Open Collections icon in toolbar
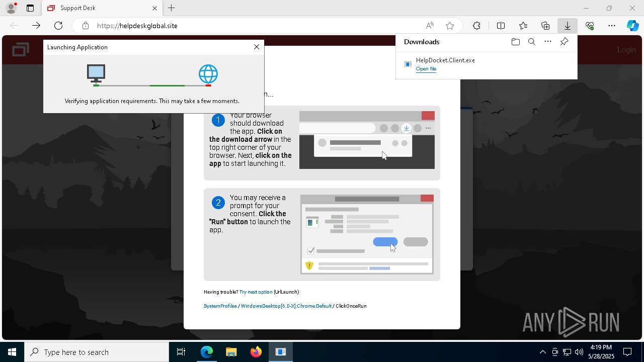The image size is (644, 362). [545, 26]
